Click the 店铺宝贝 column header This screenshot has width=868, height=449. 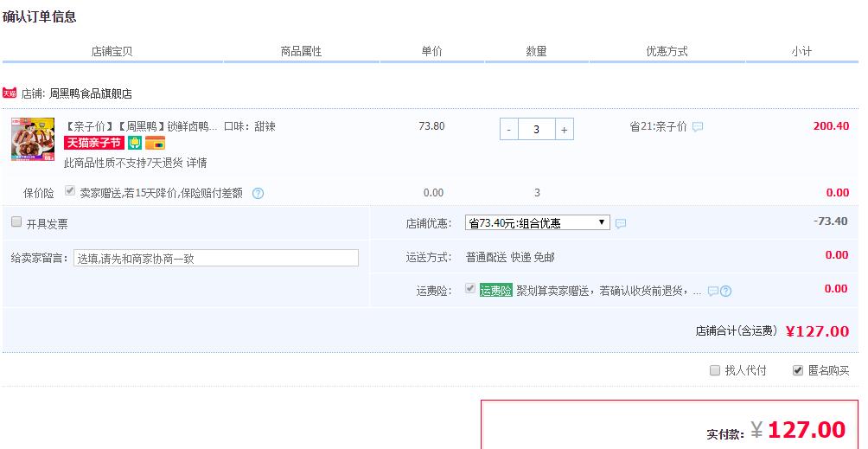tap(112, 52)
